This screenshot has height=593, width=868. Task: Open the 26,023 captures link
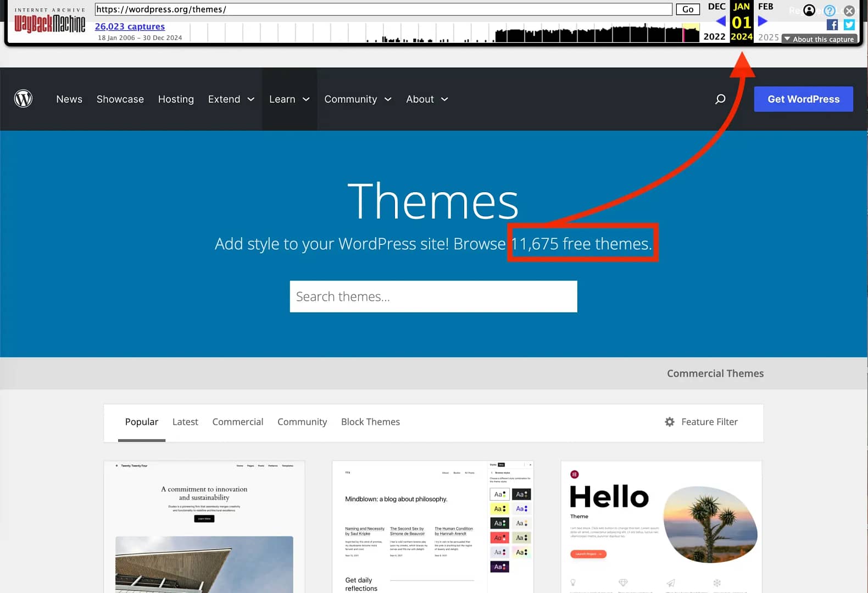click(130, 26)
